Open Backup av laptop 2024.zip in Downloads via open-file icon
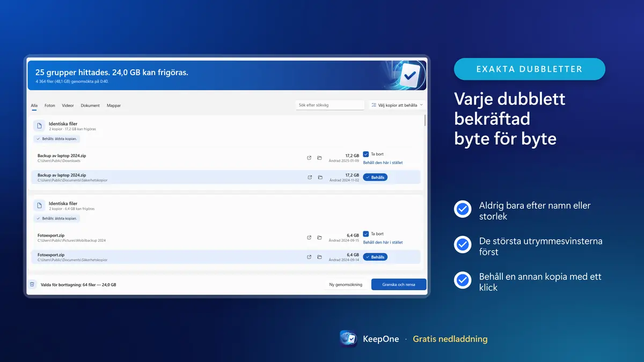This screenshot has width=644, height=362. coord(309,158)
